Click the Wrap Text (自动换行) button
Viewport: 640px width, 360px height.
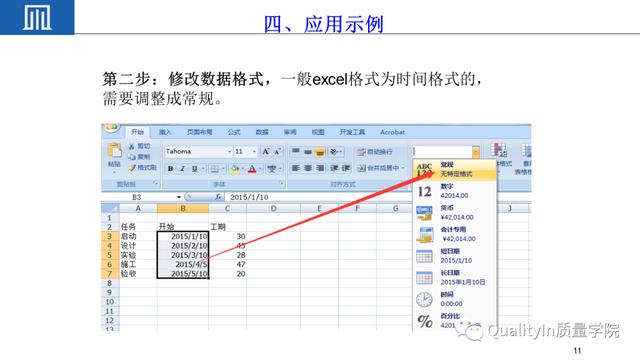pos(375,152)
